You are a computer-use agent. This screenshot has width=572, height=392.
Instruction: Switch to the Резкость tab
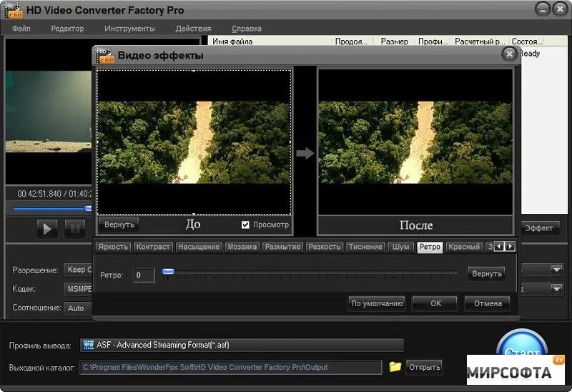click(x=325, y=247)
